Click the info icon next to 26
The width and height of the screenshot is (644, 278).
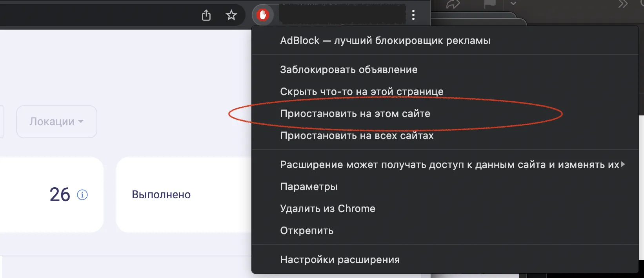point(82,194)
